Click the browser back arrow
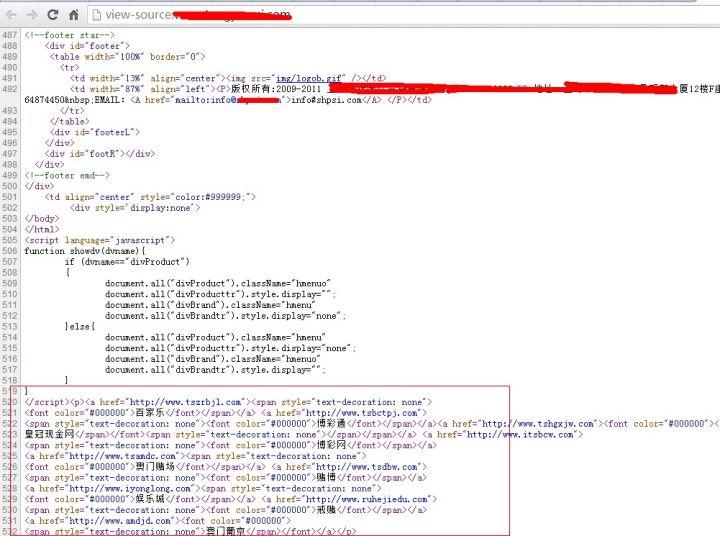 click(11, 15)
